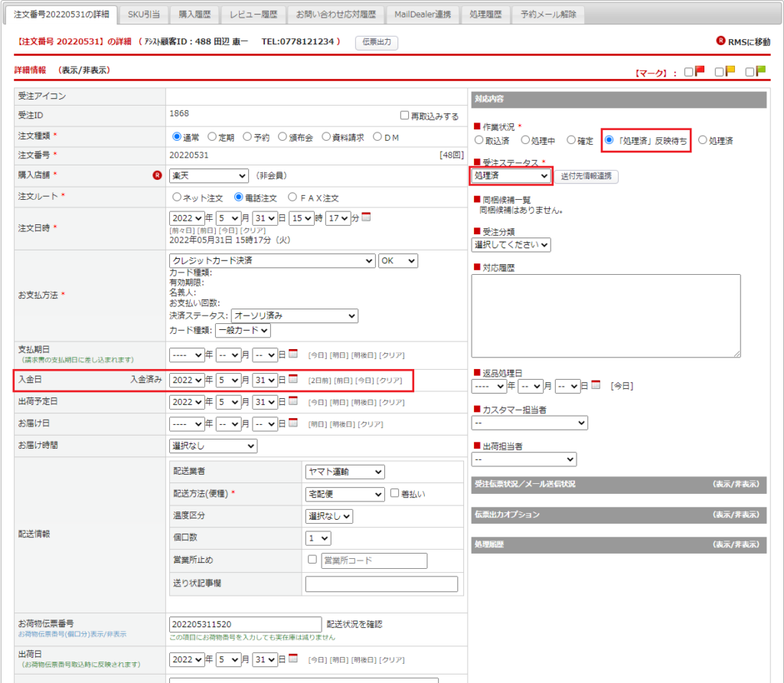
Task: Enable the 再取込みする checkbox
Action: pyautogui.click(x=405, y=116)
